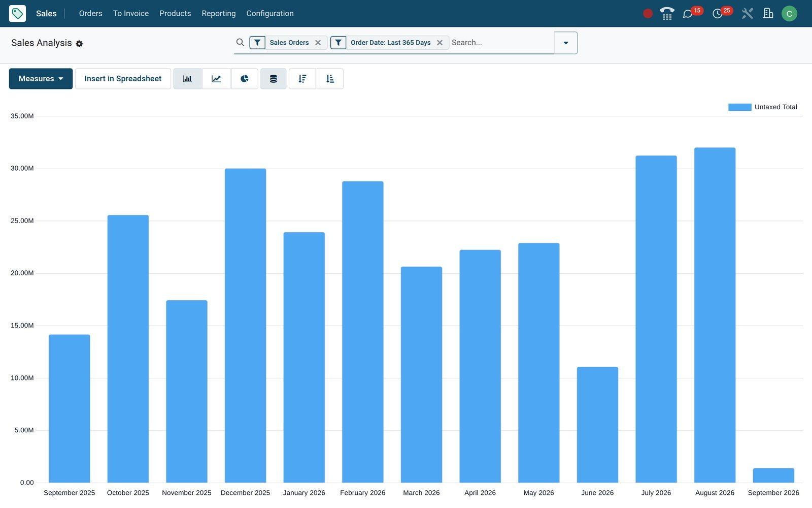Click the red recording indicator icon
Viewport: 812px width, 508px height.
pos(648,14)
